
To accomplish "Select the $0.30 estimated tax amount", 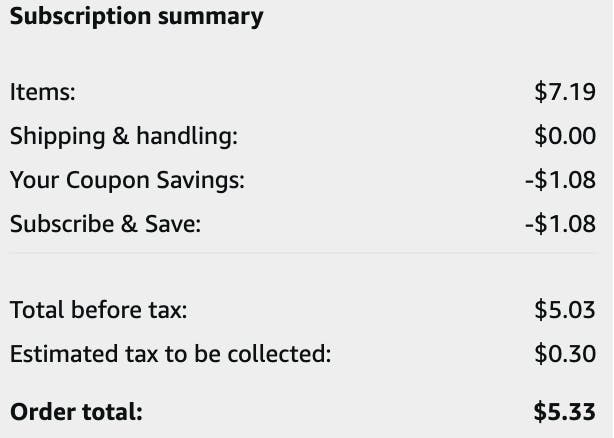I will coord(565,354).
